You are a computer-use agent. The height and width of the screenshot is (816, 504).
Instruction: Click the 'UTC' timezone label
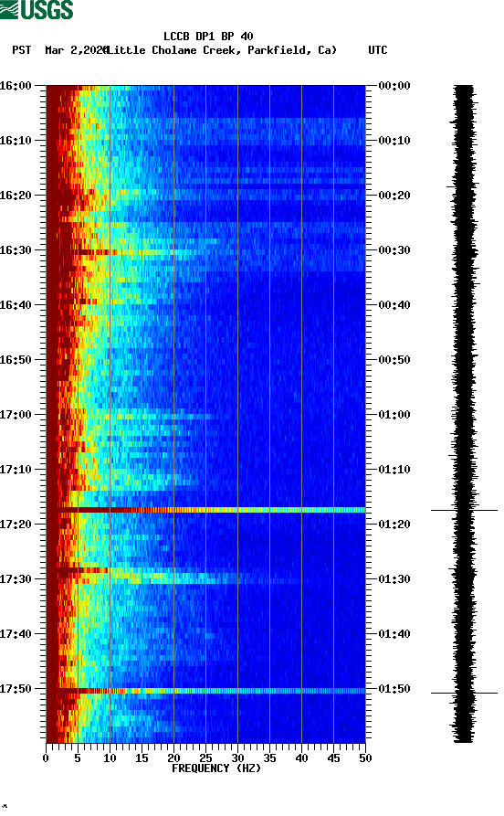pyautogui.click(x=378, y=50)
